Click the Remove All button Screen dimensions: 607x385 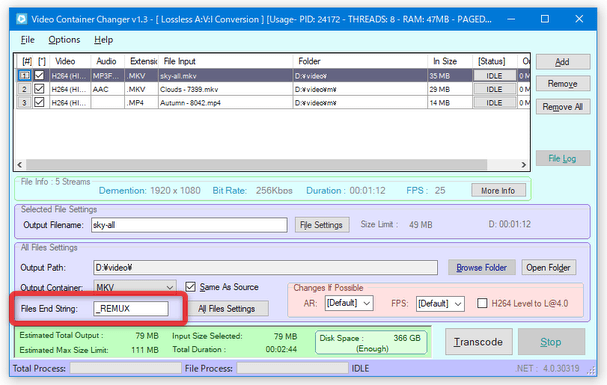pyautogui.click(x=563, y=107)
